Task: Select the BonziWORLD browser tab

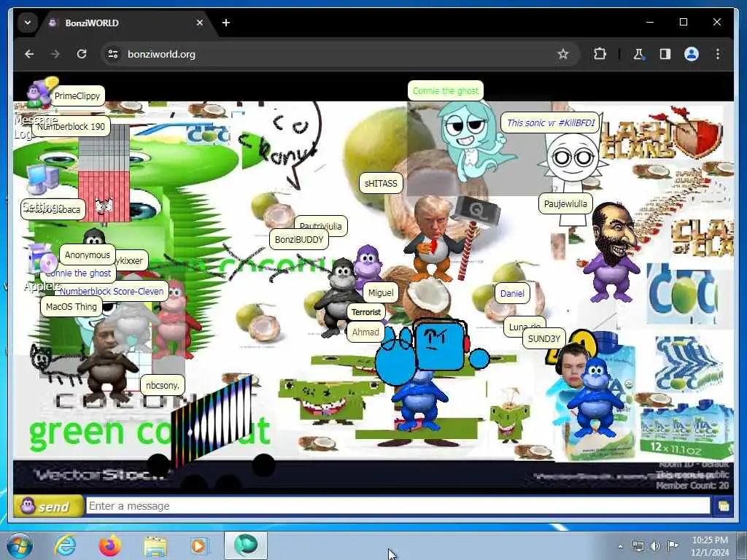Action: tap(126, 23)
